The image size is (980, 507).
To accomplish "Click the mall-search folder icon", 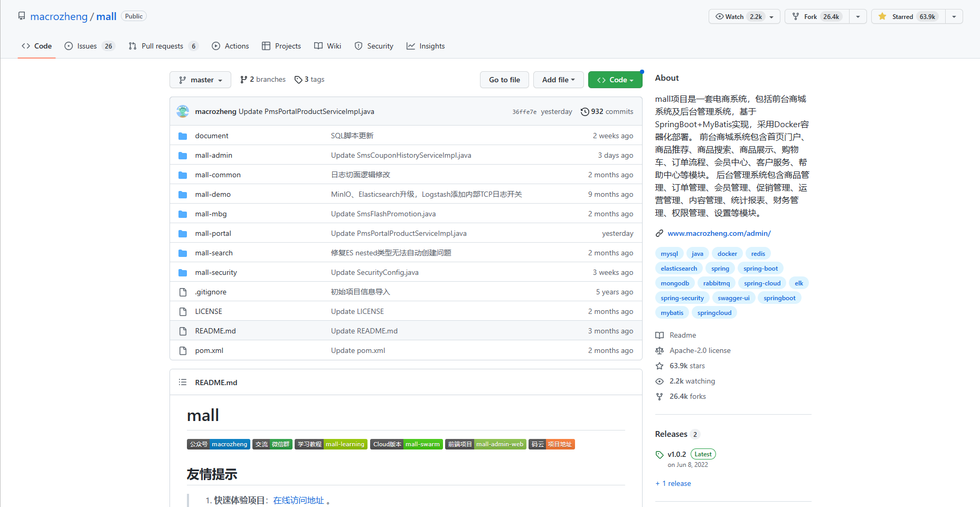I will [183, 253].
